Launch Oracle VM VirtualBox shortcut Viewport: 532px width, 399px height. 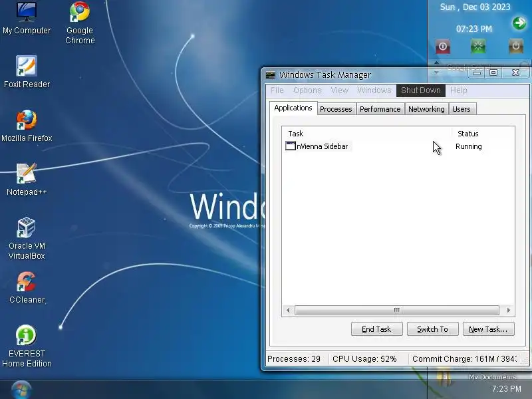[x=27, y=239]
